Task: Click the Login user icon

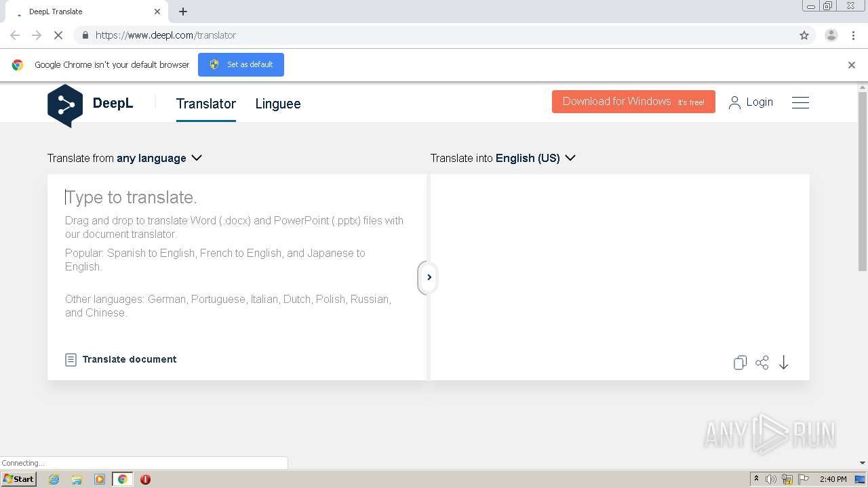Action: click(734, 102)
